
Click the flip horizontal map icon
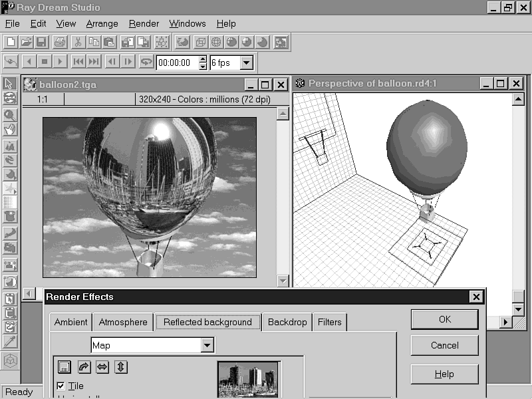[x=102, y=366]
